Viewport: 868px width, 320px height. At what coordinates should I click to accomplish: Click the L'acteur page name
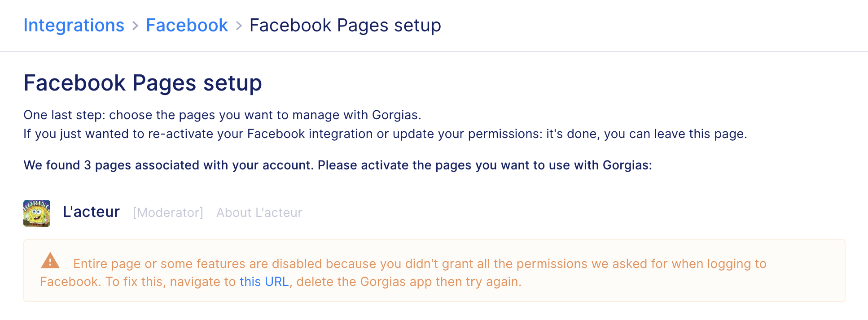point(91,212)
